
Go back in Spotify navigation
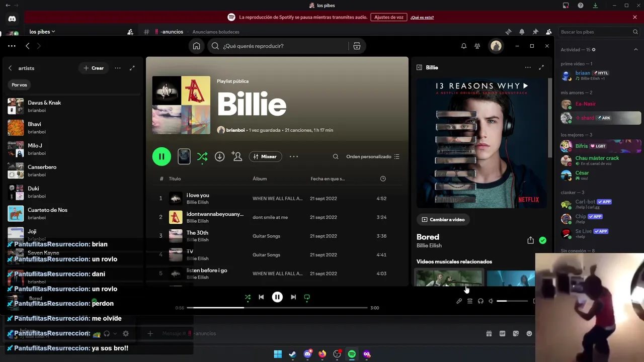28,46
